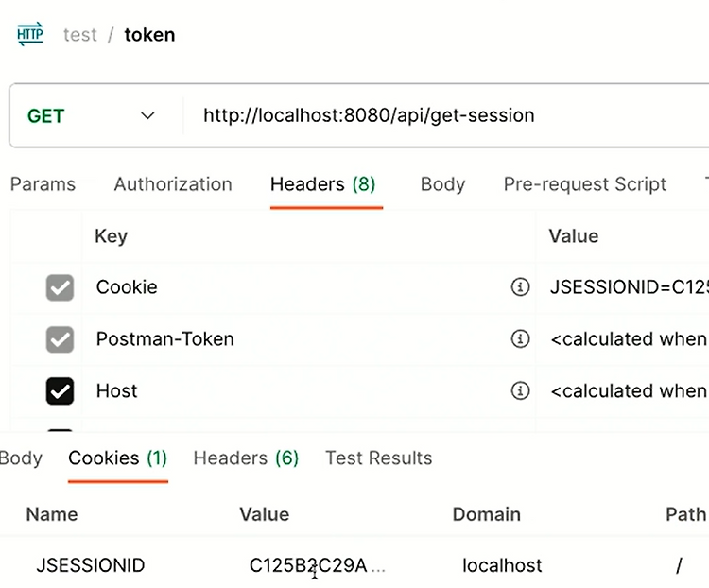The width and height of the screenshot is (709, 588).
Task: Select the JSESSIONID cookie value cell
Action: [317, 565]
